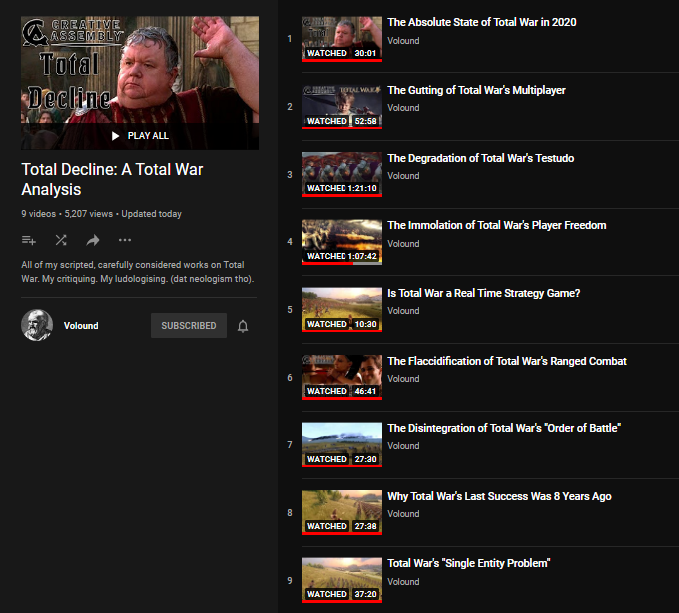Open 'Why Total War's Last Success Was 8 Years Ago'
Viewport: 679px width, 613px height.
coord(499,496)
